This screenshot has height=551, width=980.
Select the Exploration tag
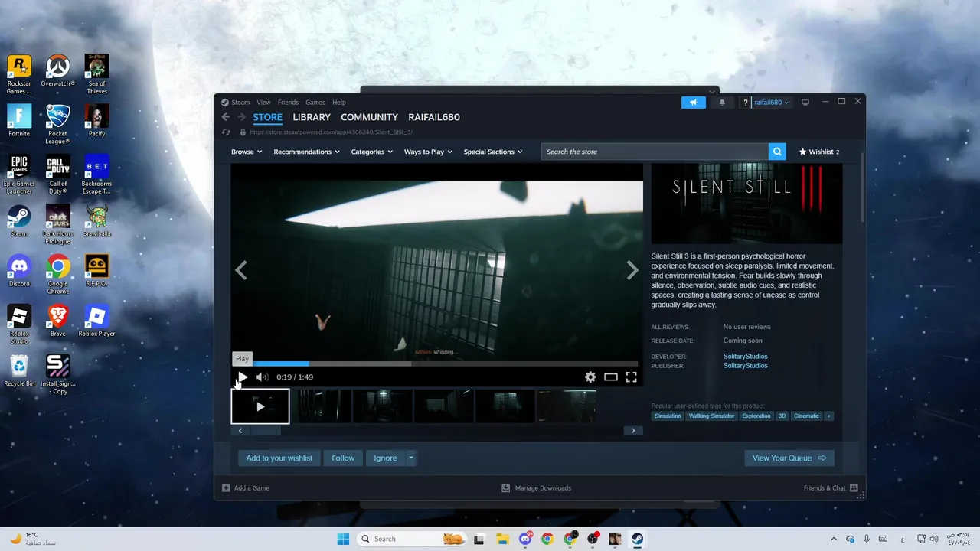(756, 416)
